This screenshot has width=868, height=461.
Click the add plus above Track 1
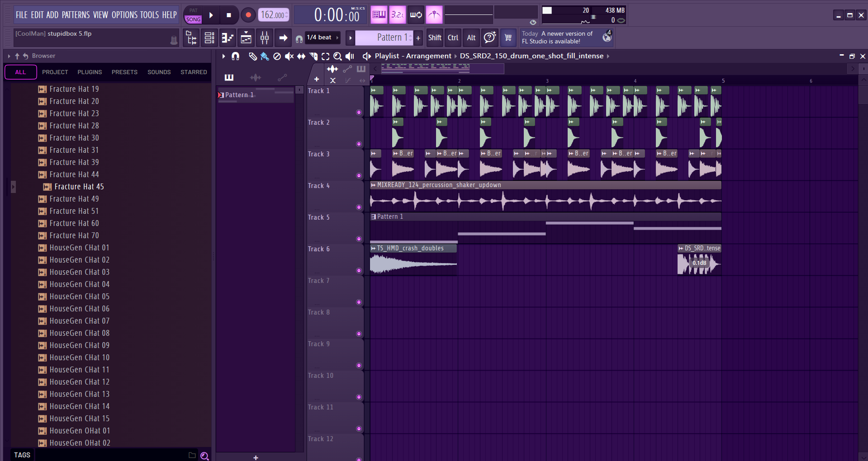(317, 80)
